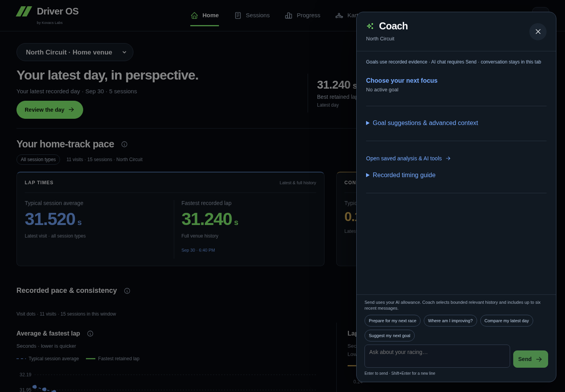The width and height of the screenshot is (565, 392).
Task: Click the kart icon in navigation
Action: pos(339,15)
